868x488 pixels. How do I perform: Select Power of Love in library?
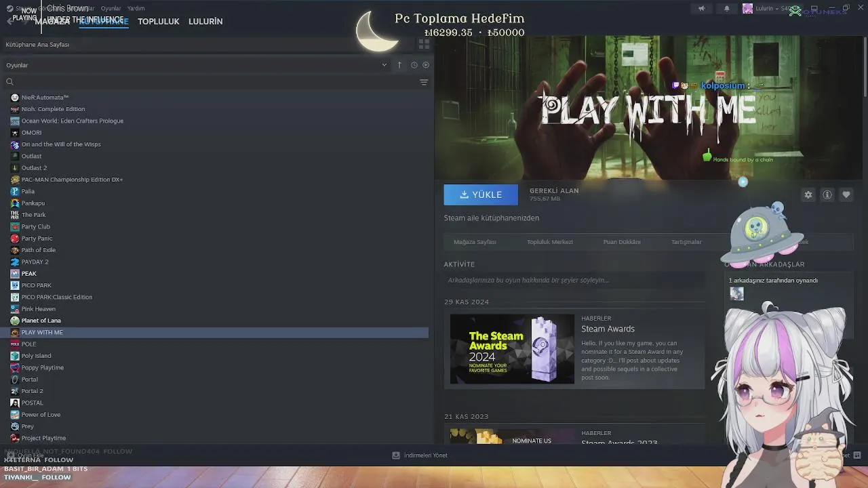[x=41, y=415]
